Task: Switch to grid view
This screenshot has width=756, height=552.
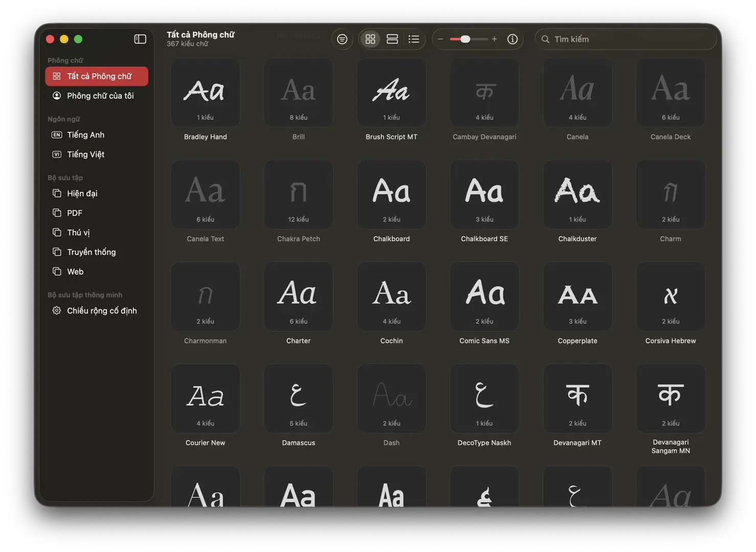Action: tap(371, 39)
